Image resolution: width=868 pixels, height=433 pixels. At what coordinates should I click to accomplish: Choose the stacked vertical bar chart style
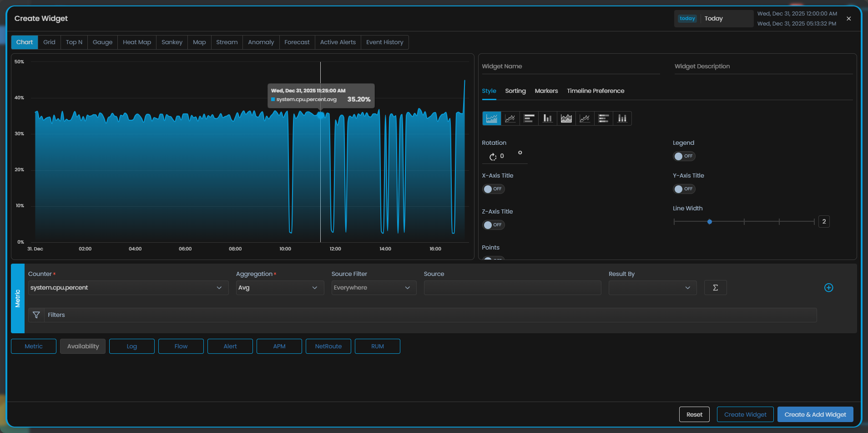(x=622, y=118)
